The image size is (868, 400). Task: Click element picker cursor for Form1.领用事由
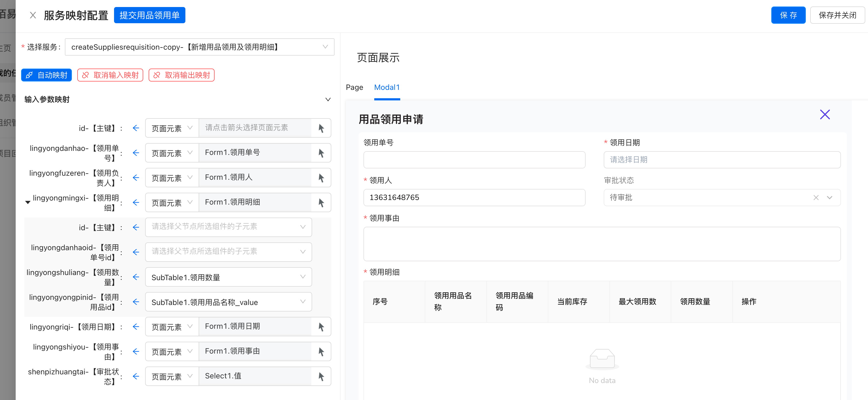click(321, 352)
